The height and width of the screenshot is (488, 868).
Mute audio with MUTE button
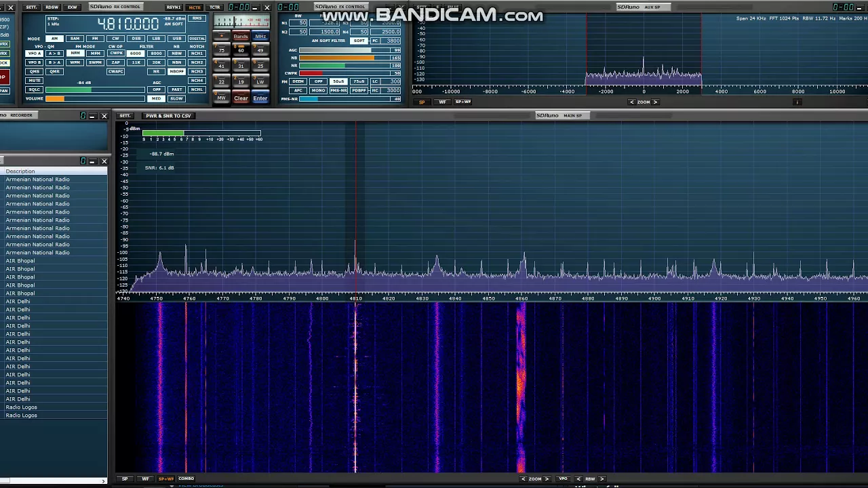click(x=34, y=81)
